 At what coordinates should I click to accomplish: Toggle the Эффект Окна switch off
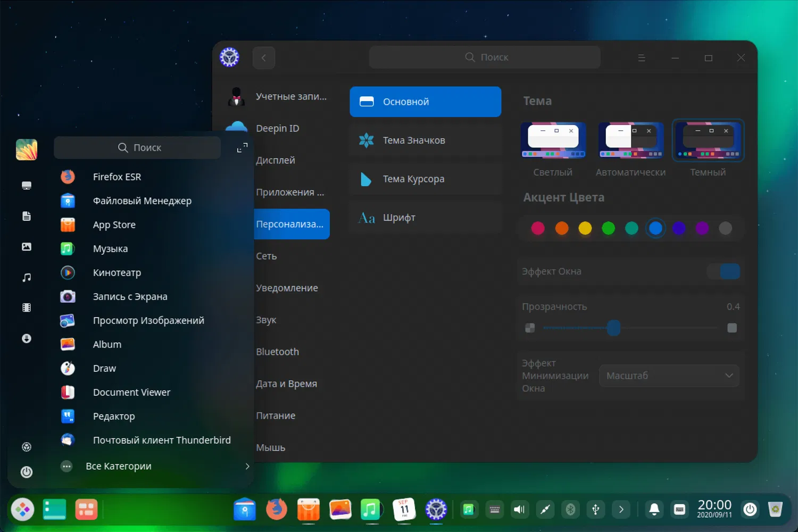[x=724, y=271]
